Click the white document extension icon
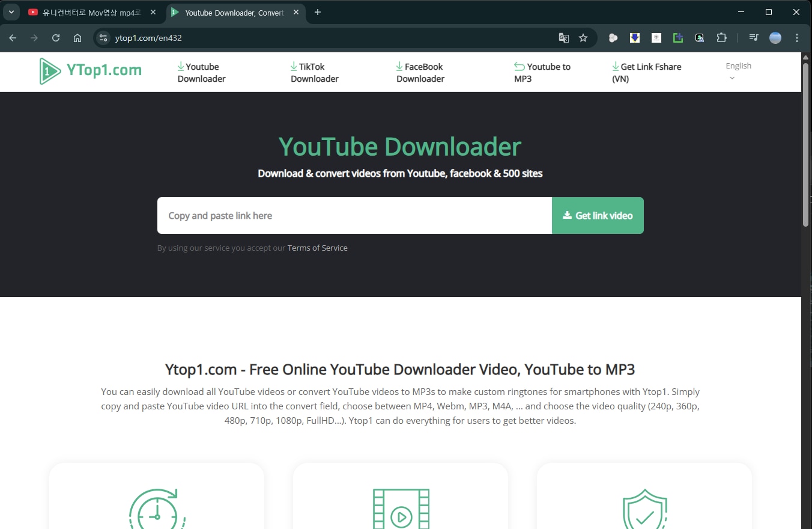812x529 pixels. (656, 38)
